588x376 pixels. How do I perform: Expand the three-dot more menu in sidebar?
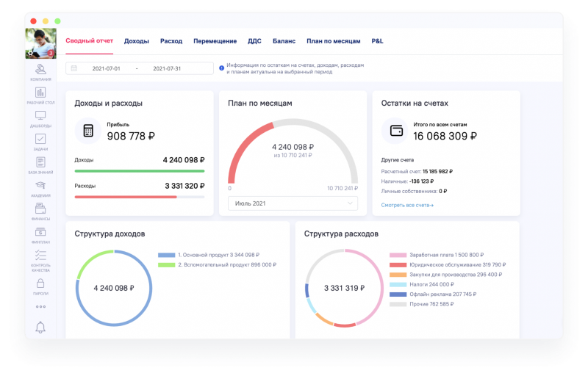[40, 306]
